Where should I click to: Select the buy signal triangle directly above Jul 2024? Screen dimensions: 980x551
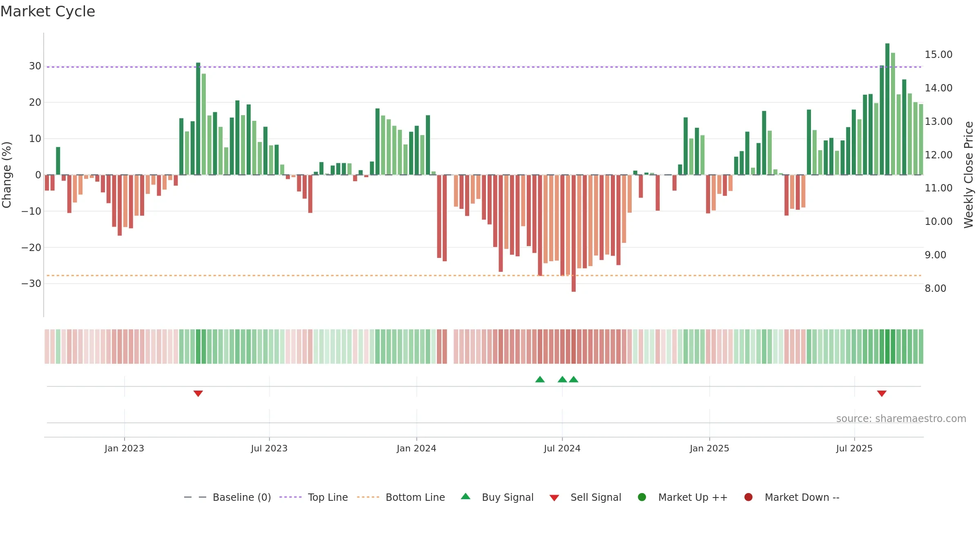[x=562, y=380]
